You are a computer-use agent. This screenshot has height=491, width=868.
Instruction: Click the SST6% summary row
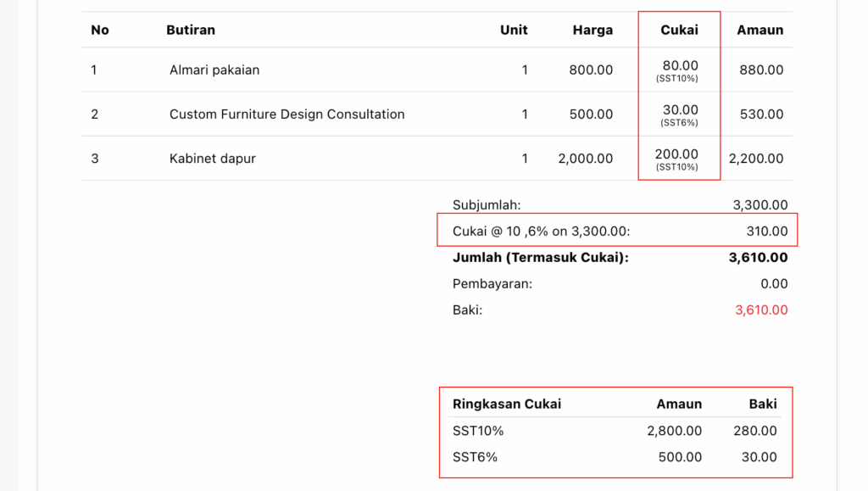(x=615, y=457)
